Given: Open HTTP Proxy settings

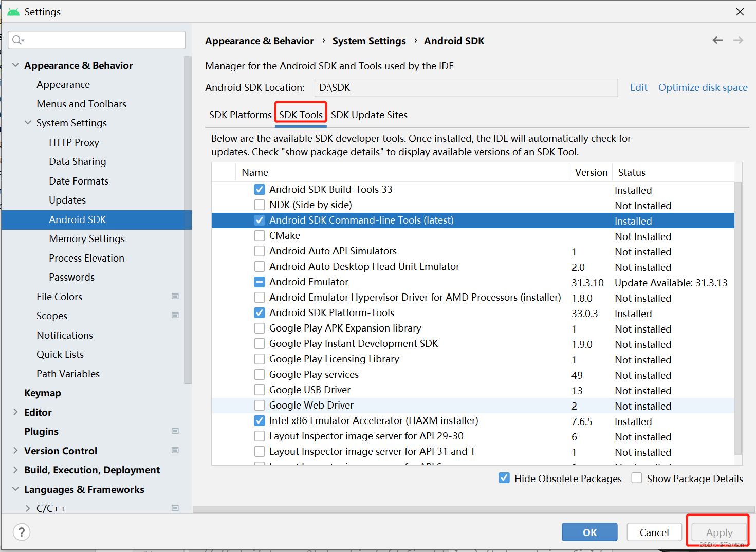Looking at the screenshot, I should pyautogui.click(x=74, y=142).
